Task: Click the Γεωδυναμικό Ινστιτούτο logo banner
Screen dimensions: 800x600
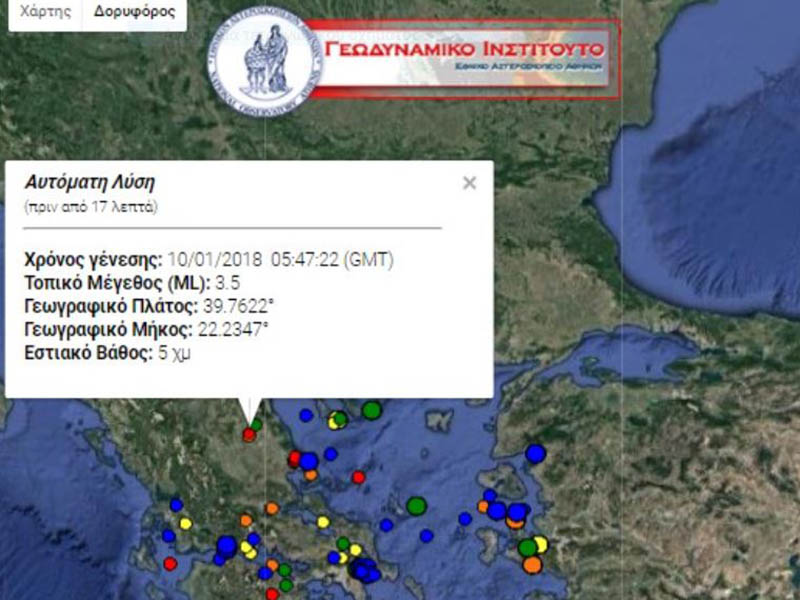Action: (464, 56)
